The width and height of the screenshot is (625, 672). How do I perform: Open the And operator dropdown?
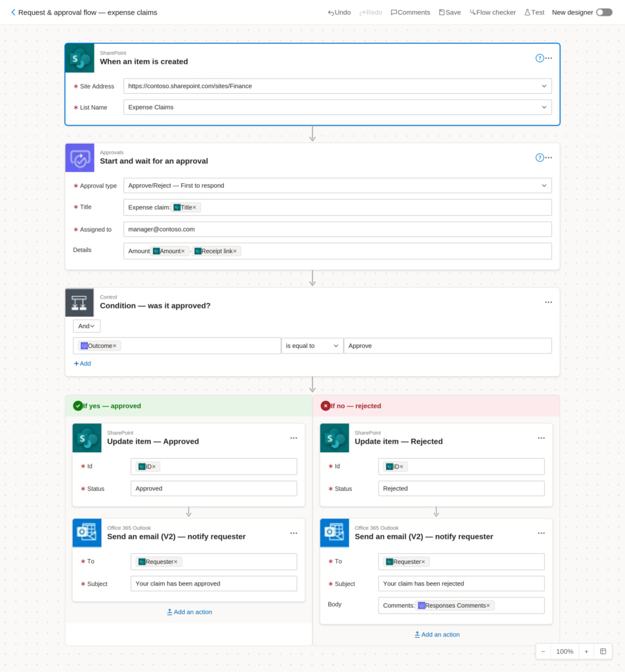pyautogui.click(x=87, y=326)
